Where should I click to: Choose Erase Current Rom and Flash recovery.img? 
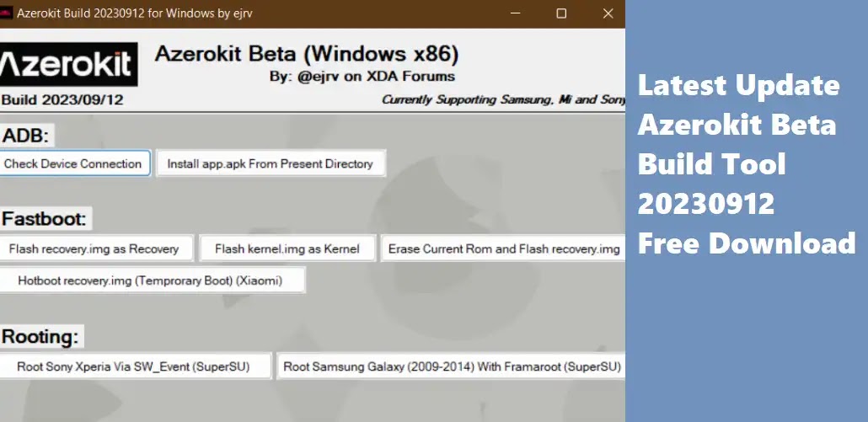click(503, 248)
